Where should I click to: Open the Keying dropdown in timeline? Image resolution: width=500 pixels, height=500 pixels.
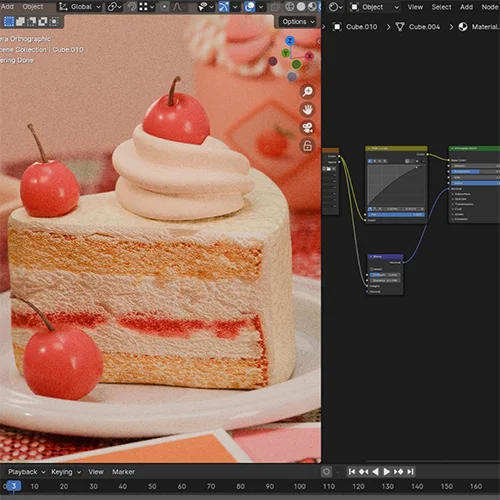[66, 472]
